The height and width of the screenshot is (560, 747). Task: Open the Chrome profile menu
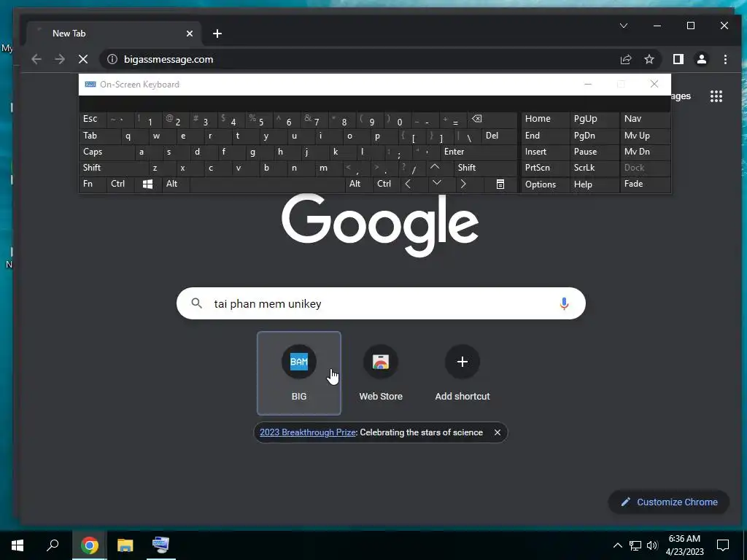pos(701,59)
